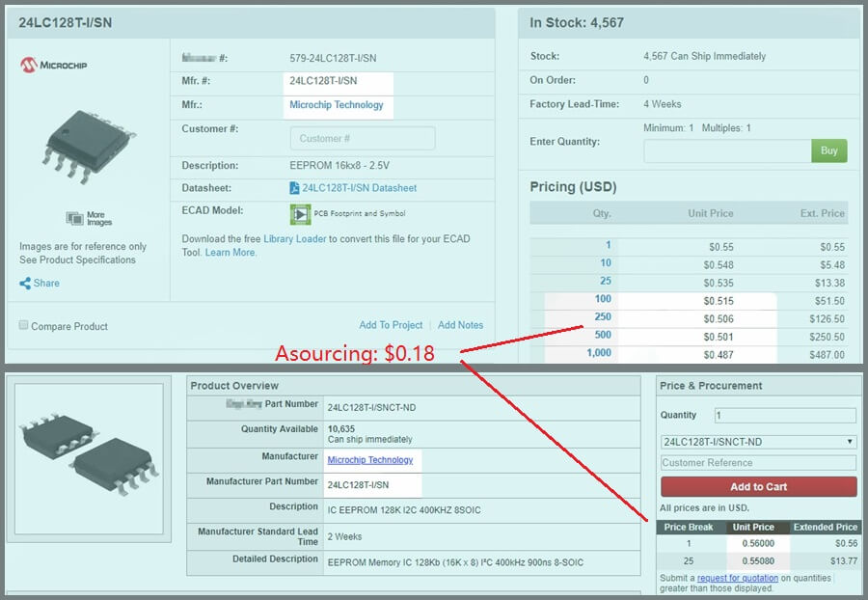Tick the Compare Product checkbox

(23, 325)
